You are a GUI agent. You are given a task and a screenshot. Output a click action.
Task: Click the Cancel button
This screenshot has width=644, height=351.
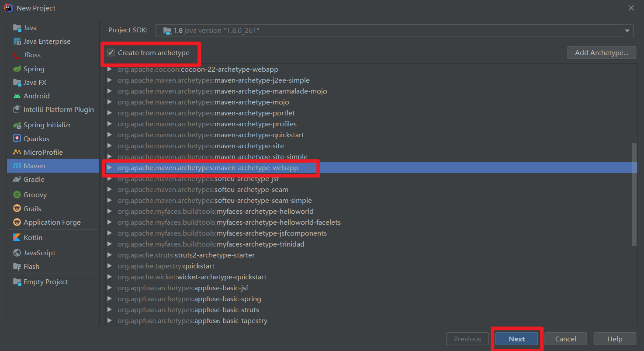coord(566,339)
